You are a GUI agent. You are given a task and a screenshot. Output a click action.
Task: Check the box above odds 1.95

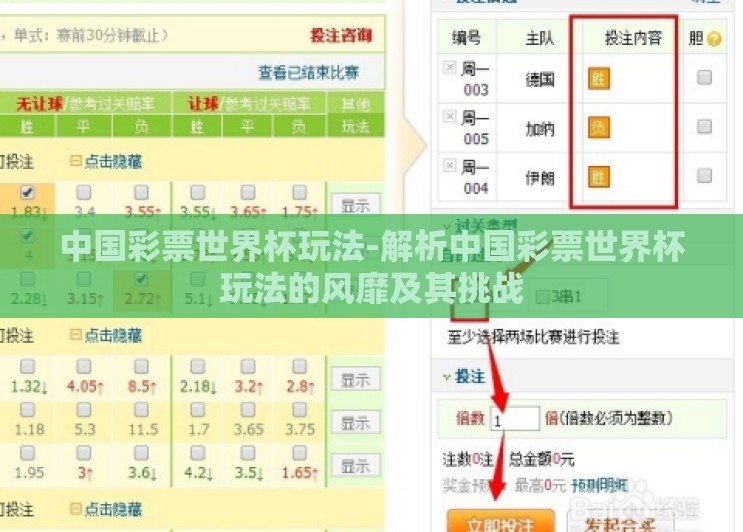click(27, 453)
